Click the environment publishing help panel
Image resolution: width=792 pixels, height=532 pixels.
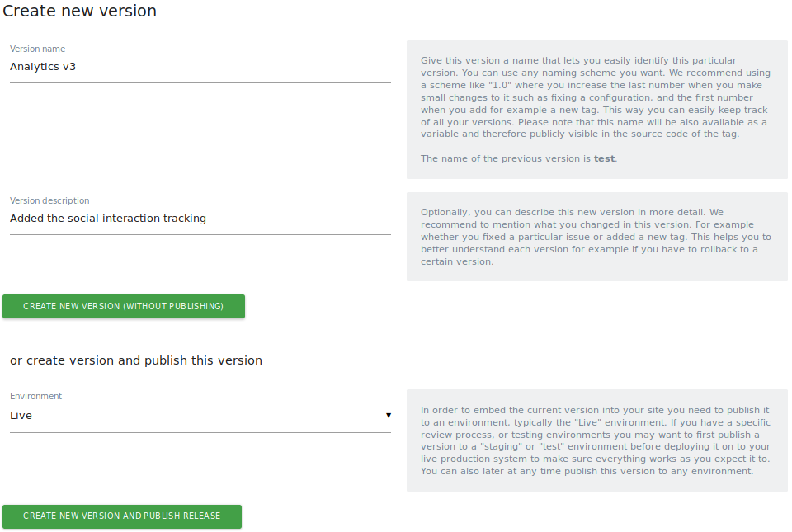pos(596,441)
